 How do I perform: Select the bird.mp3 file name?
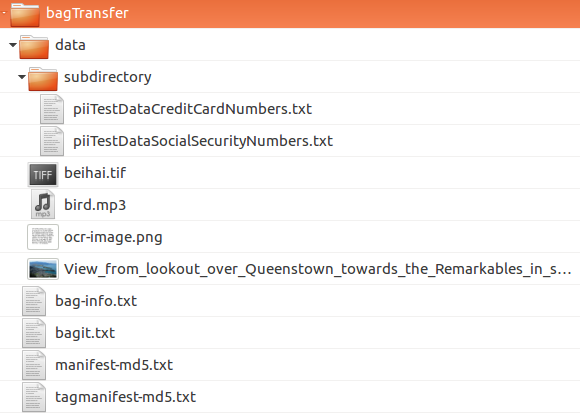click(x=95, y=205)
